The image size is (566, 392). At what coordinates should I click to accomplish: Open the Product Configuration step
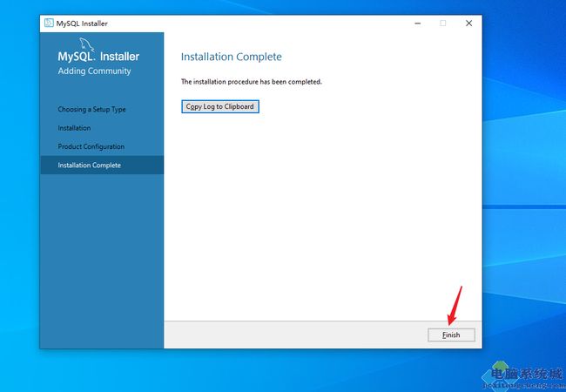pyautogui.click(x=91, y=146)
